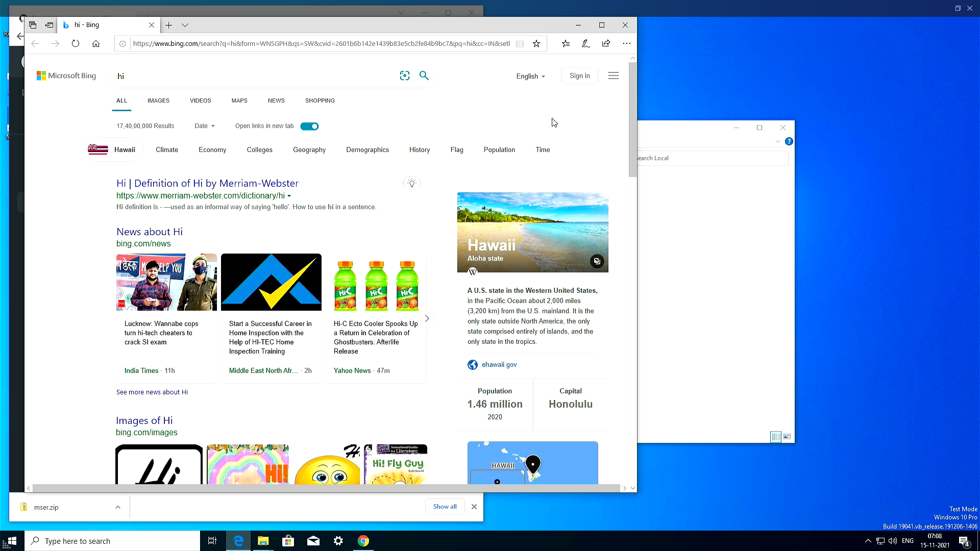Screen dimensions: 980x551
Task: Open See more news about Hi link
Action: click(152, 392)
